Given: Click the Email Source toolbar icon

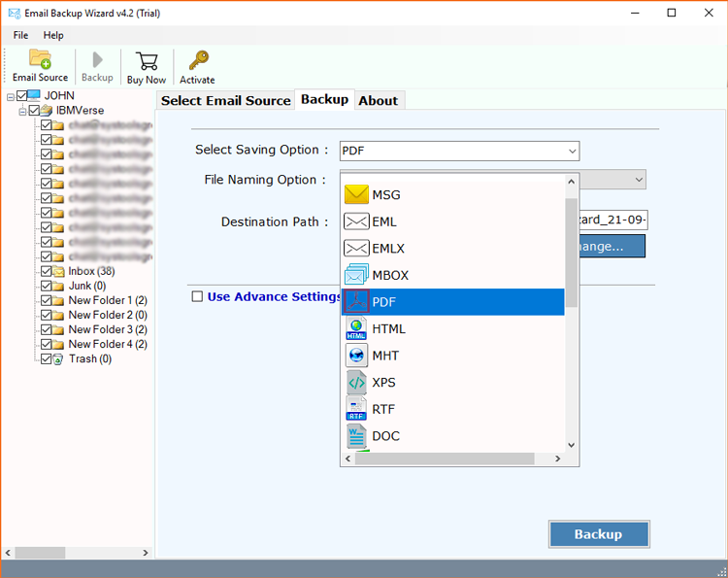Looking at the screenshot, I should point(40,59).
